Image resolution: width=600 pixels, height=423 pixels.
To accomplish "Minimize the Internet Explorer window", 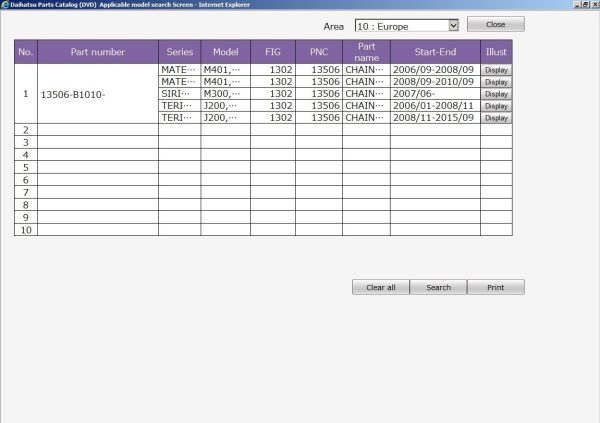I will [x=577, y=5].
